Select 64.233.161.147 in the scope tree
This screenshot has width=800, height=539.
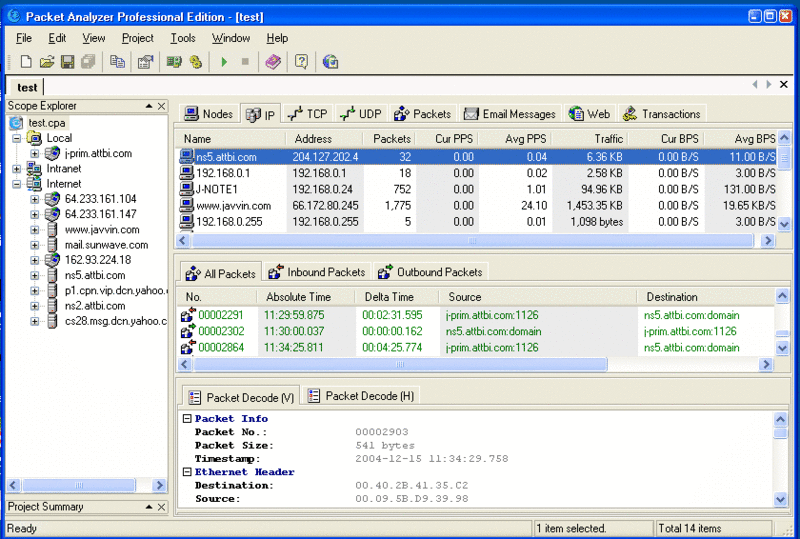coord(100,214)
